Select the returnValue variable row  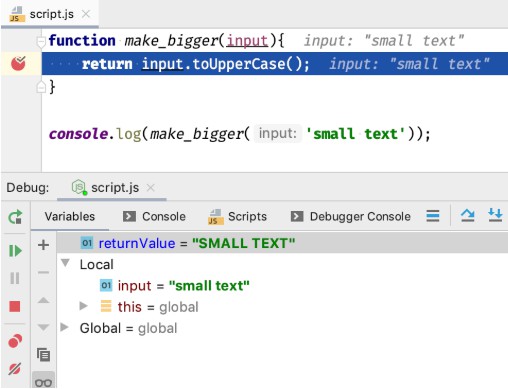tap(282, 243)
